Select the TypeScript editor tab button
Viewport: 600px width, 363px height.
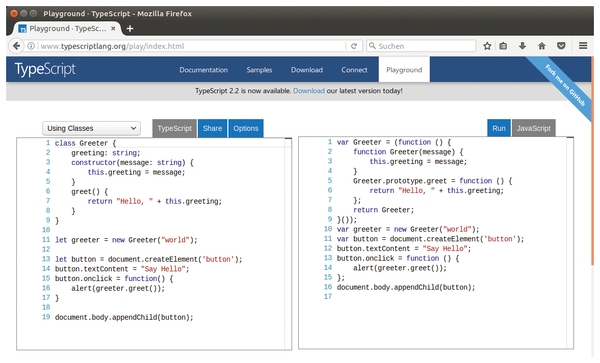[x=174, y=129]
